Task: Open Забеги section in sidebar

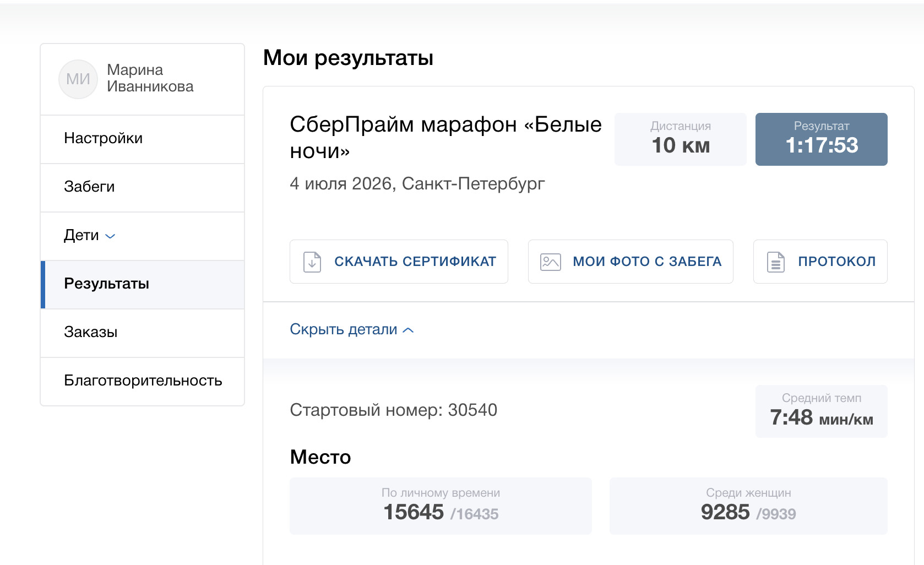Action: [143, 187]
